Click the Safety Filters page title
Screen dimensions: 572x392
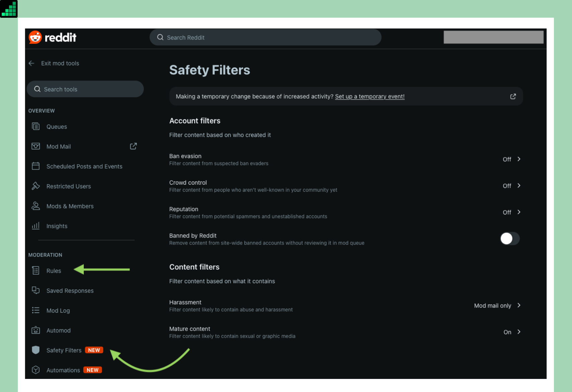point(210,70)
